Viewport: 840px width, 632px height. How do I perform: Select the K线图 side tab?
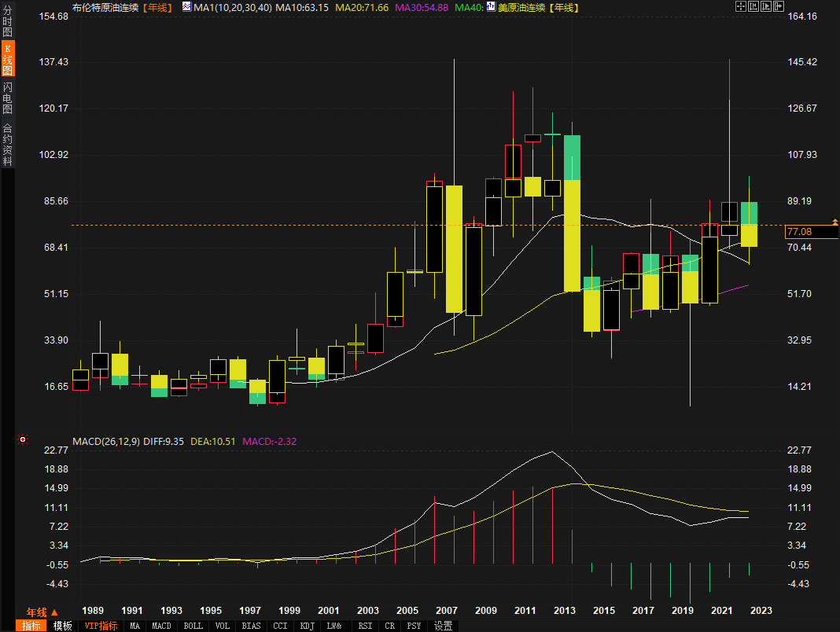tap(7, 60)
